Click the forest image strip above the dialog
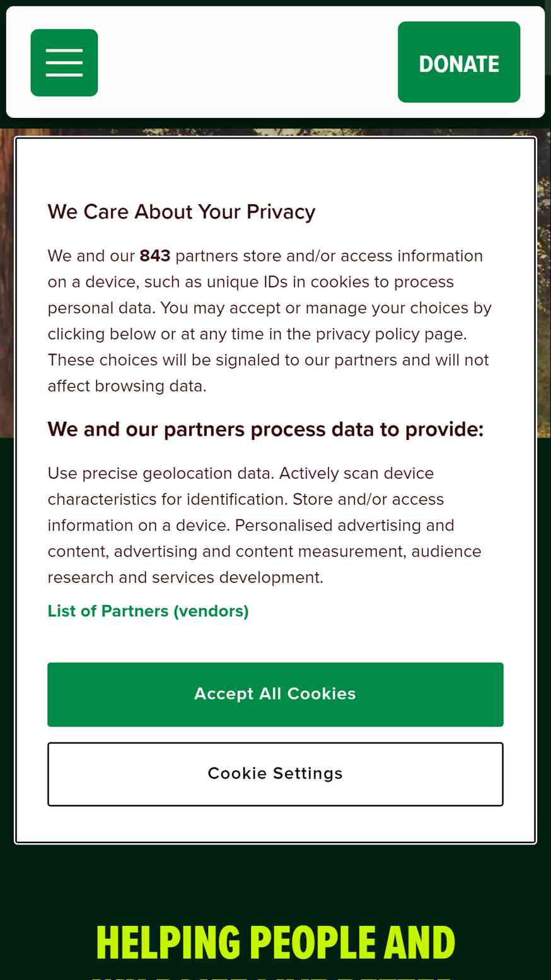 [x=275, y=132]
